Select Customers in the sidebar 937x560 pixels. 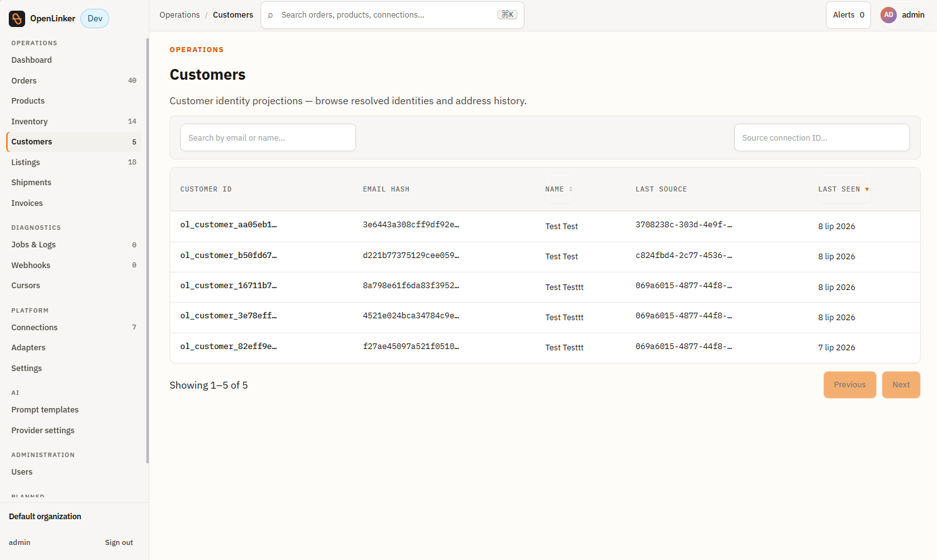74,142
